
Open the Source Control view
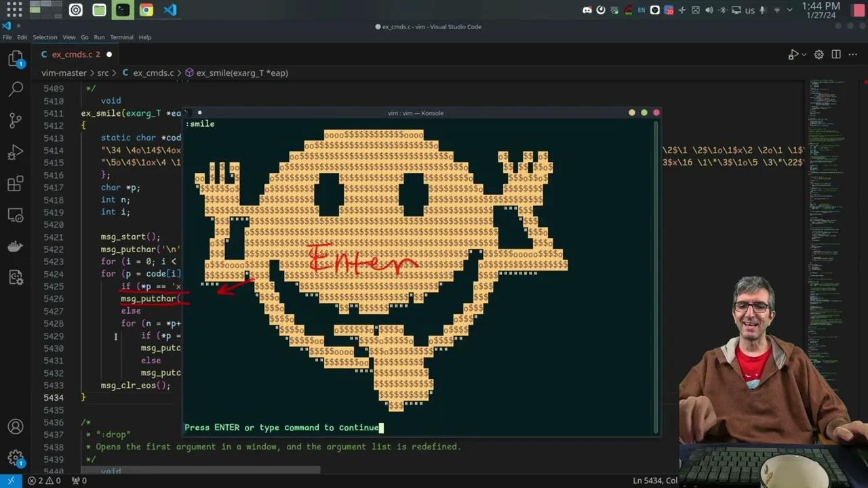click(16, 121)
